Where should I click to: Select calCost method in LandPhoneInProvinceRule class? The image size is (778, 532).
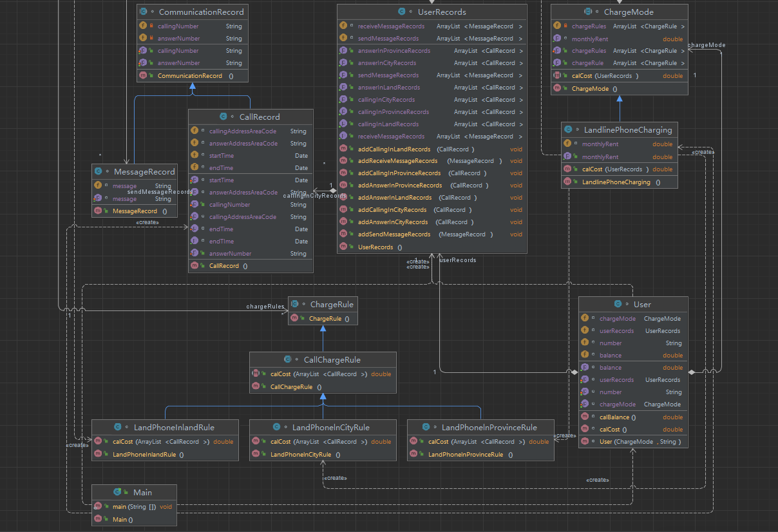tap(480, 442)
